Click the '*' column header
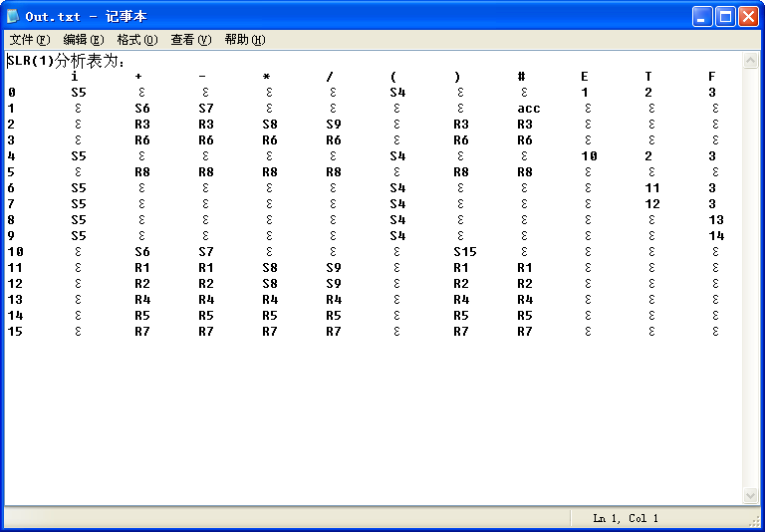Image resolution: width=765 pixels, height=532 pixels. coord(266,77)
